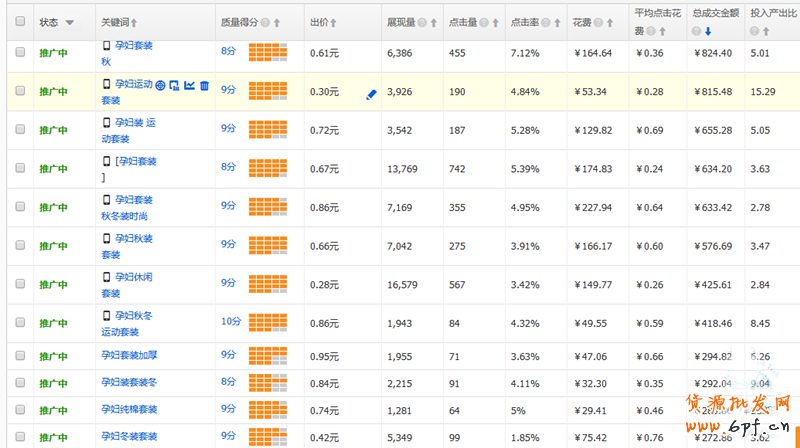Click the 0.86元 bid for 孕妇秋冬运动套装
The height and width of the screenshot is (448, 800).
pos(324,323)
